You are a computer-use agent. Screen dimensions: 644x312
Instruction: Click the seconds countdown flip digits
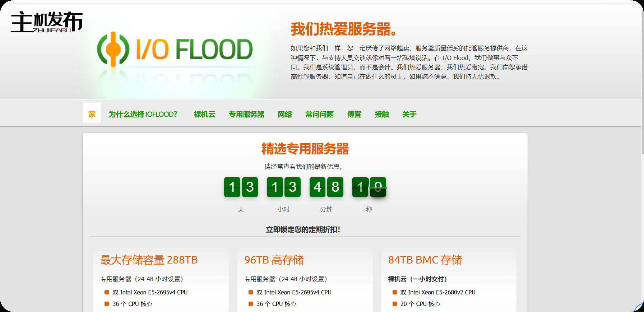369,187
